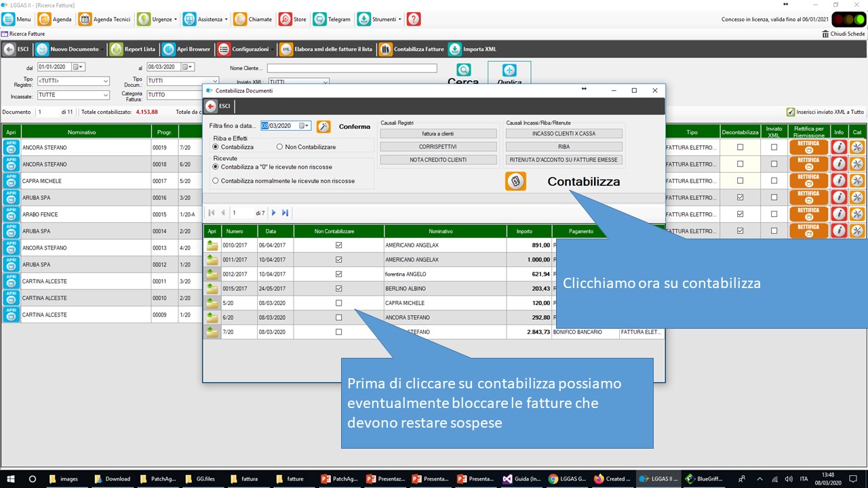This screenshot has width=868, height=488.
Task: Check Non Contabilizzare for CAPRA MICHELE 5/20
Action: pyautogui.click(x=339, y=303)
